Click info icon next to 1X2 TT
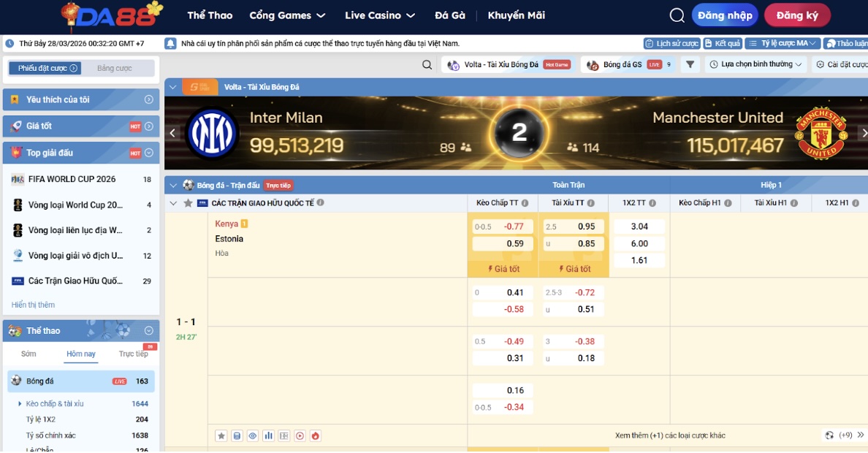The height and width of the screenshot is (453, 868). 652,203
